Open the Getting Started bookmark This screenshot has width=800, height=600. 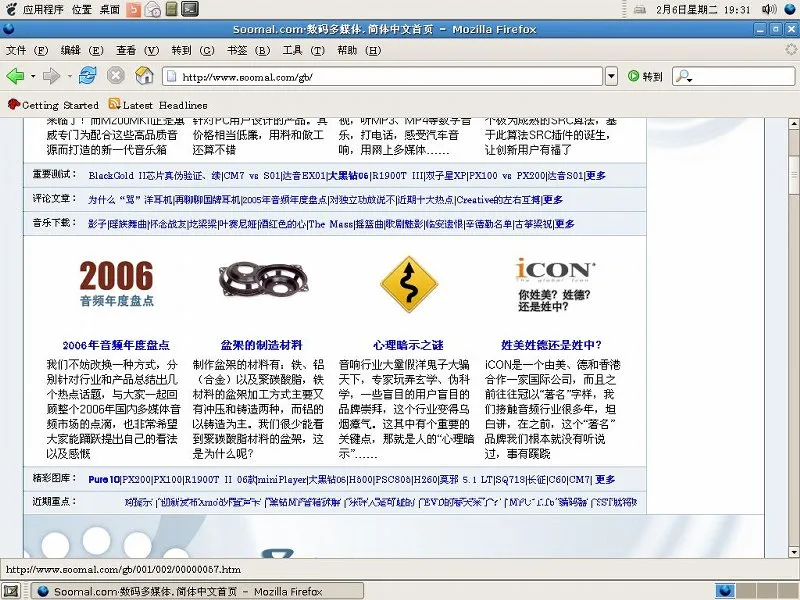pyautogui.click(x=53, y=105)
